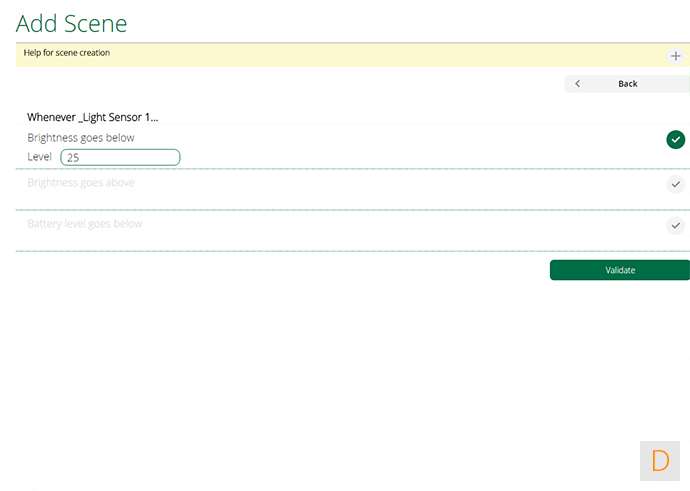Click the Whenever _Light Sensor 1 heading

coord(93,117)
